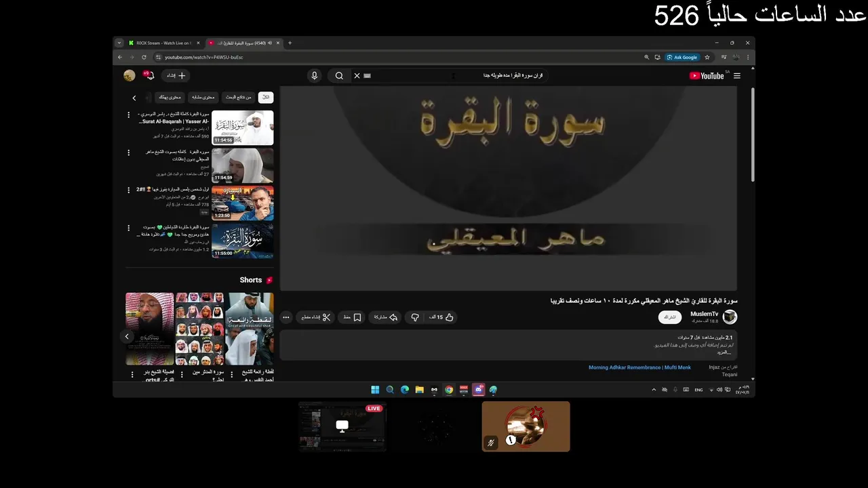This screenshot has width=868, height=488.
Task: Clear the search box with the X
Action: pyautogui.click(x=357, y=76)
